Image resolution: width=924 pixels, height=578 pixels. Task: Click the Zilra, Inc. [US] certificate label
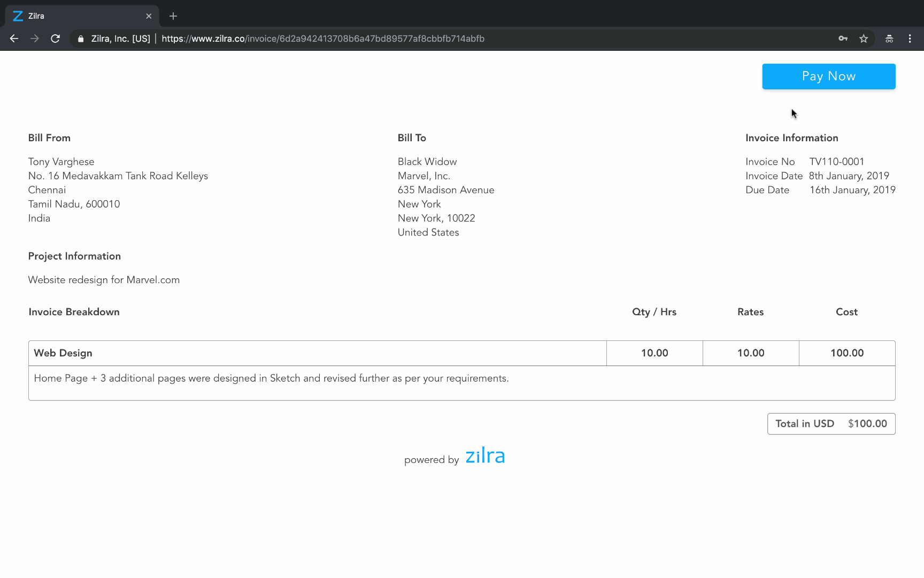120,39
